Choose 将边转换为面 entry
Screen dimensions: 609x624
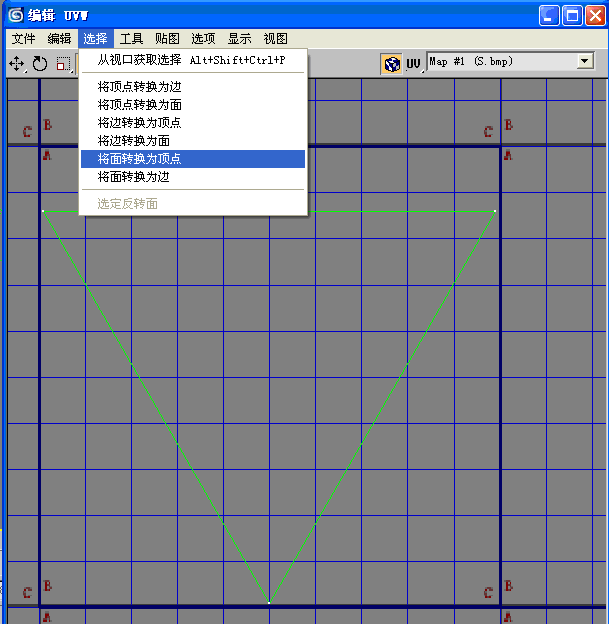coord(193,140)
